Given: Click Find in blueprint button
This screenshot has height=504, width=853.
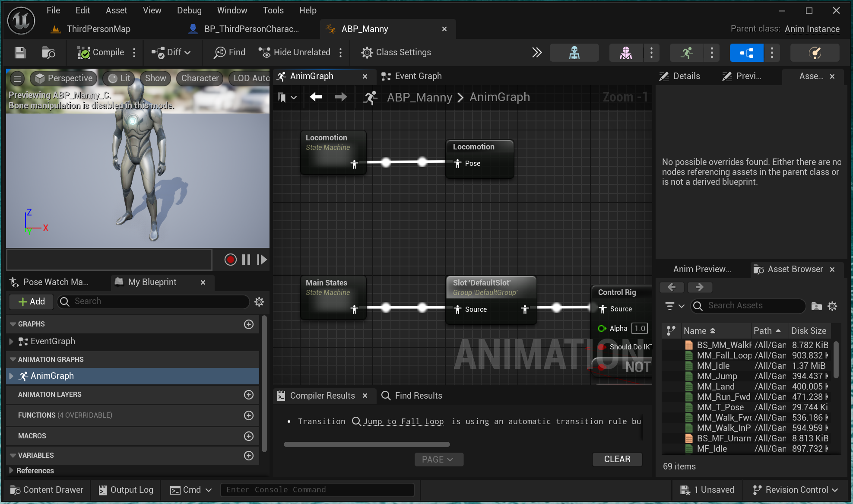Looking at the screenshot, I should coord(230,53).
